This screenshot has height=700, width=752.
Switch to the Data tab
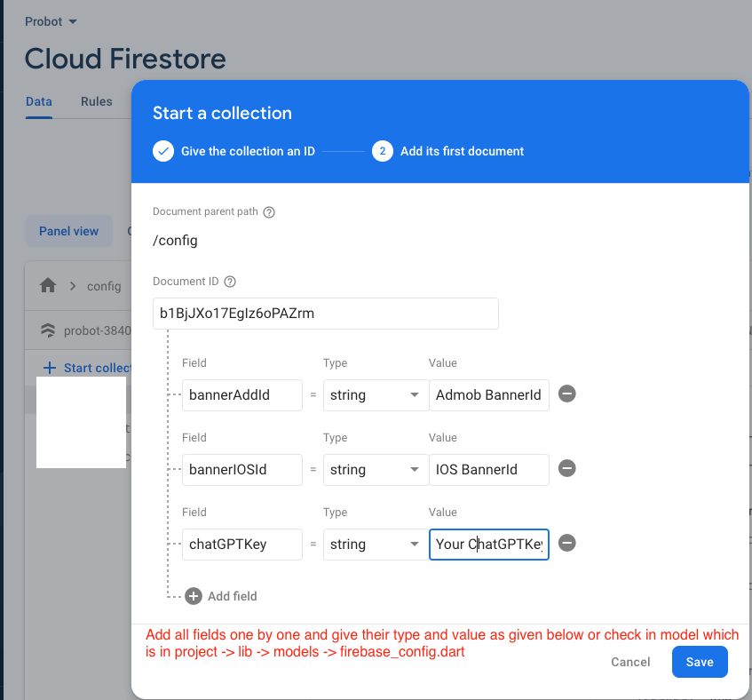pos(38,101)
